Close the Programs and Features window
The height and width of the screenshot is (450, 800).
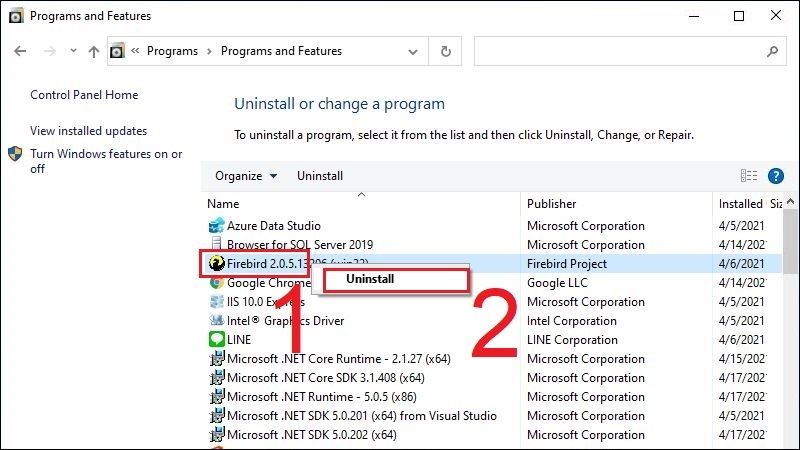click(x=776, y=15)
